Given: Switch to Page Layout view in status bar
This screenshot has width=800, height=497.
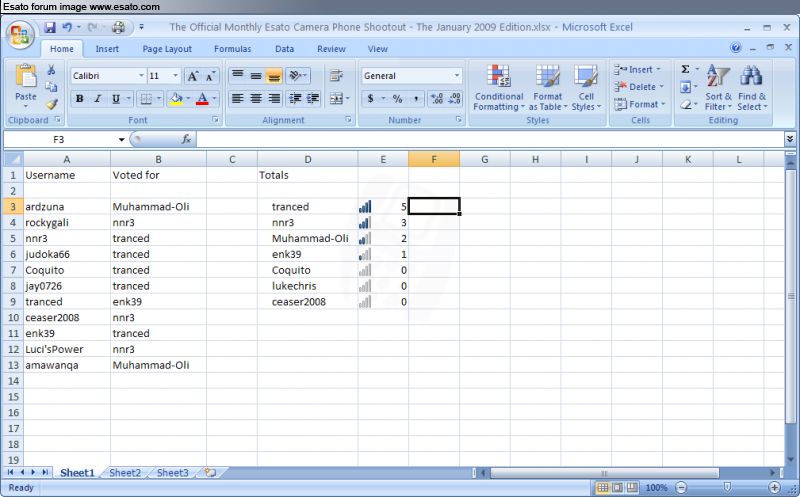Looking at the screenshot, I should [617, 487].
